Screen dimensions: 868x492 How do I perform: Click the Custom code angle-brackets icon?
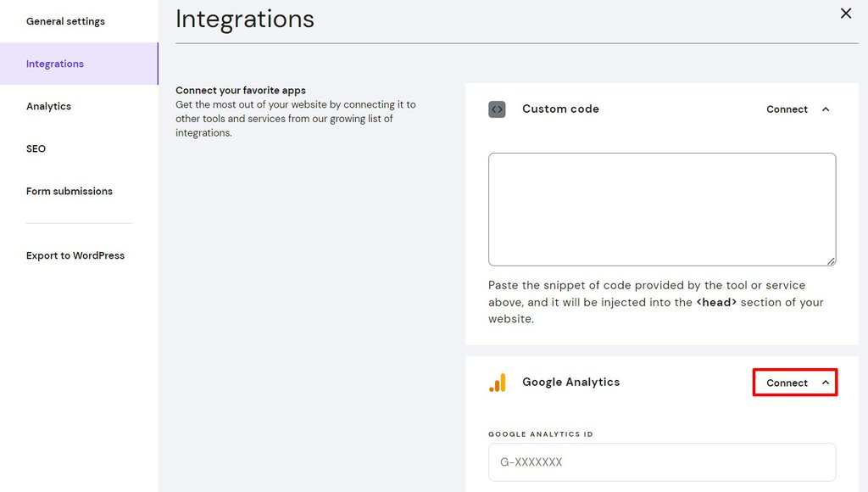[x=498, y=109]
